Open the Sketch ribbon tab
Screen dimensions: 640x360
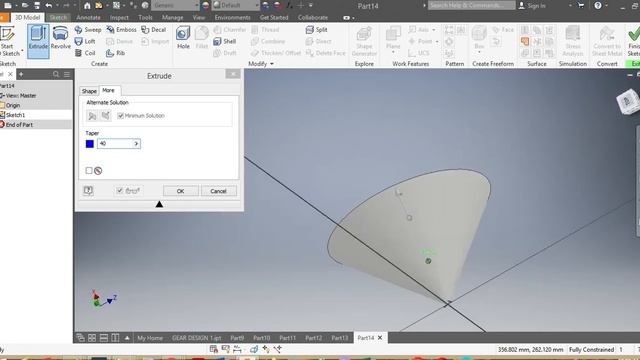coord(58,18)
